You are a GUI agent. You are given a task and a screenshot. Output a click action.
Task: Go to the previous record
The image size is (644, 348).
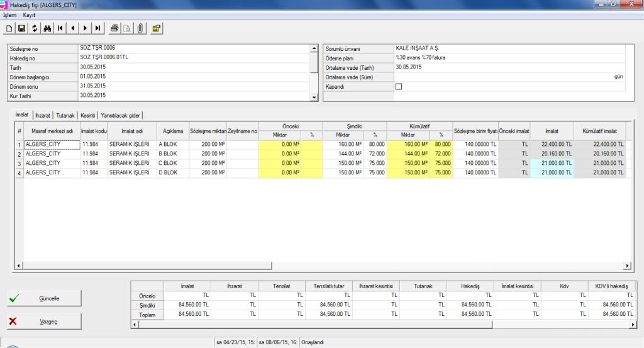72,28
